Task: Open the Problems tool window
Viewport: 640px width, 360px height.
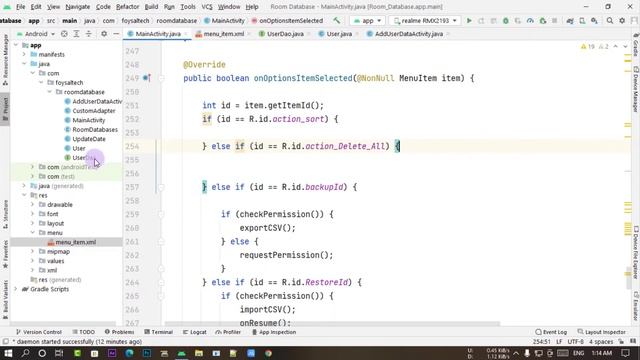Action: click(119, 332)
